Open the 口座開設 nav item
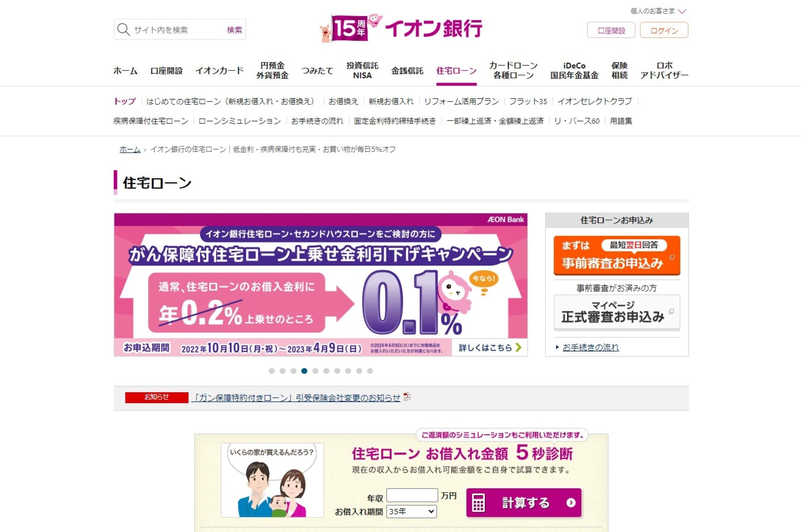This screenshot has width=801, height=532. pos(167,71)
